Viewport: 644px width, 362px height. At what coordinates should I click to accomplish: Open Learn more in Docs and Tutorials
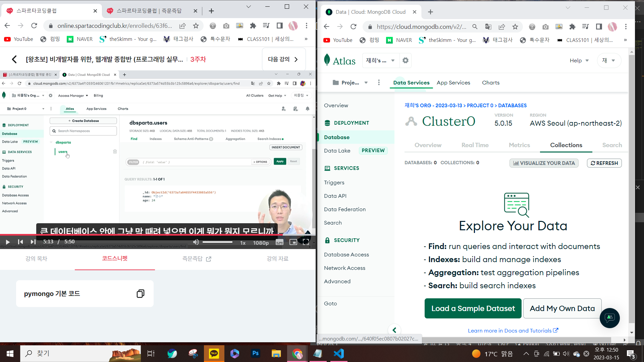[513, 331]
